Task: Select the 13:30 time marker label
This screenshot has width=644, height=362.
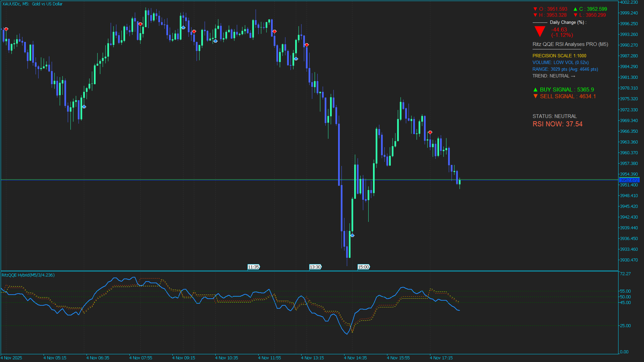Action: pyautogui.click(x=315, y=267)
